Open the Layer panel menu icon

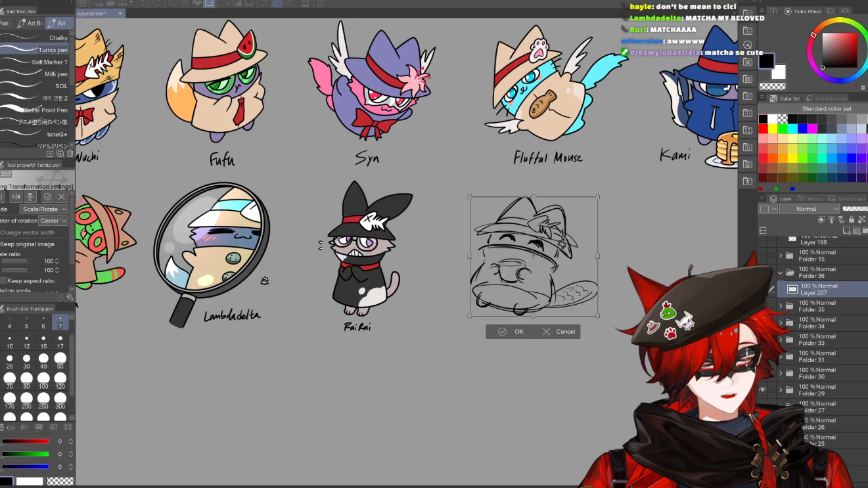[763, 198]
